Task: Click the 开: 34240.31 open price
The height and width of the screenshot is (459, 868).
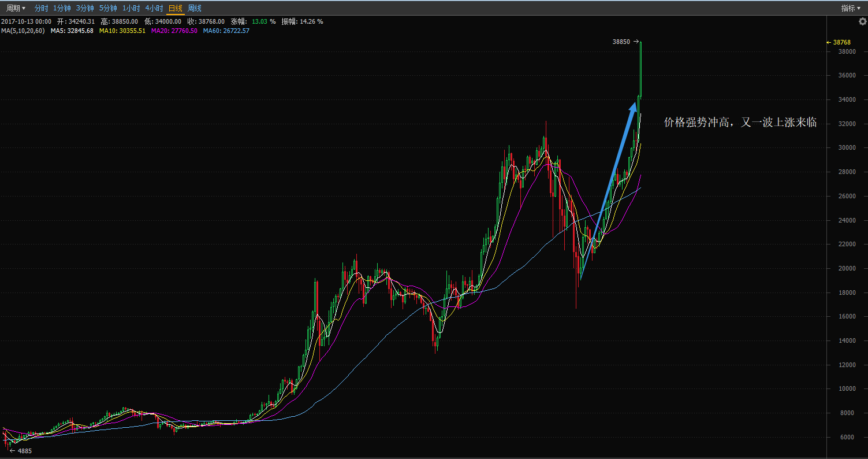Action: coord(76,21)
